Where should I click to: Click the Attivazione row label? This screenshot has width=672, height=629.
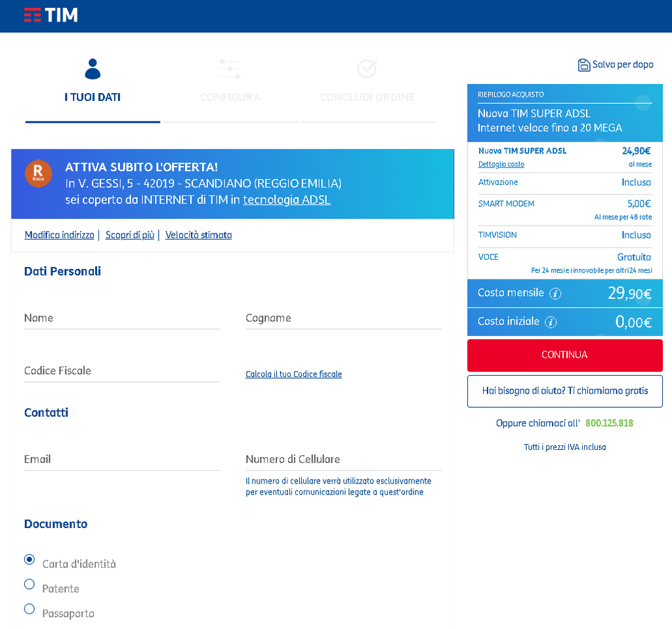pyautogui.click(x=498, y=182)
